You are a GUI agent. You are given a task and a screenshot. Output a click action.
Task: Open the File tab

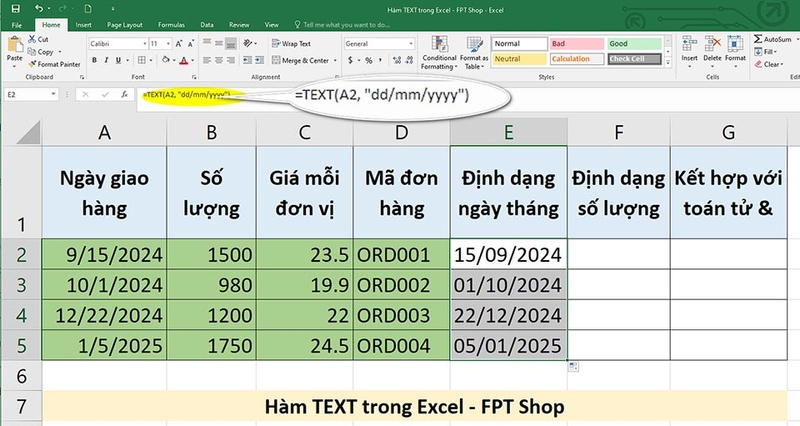pyautogui.click(x=17, y=24)
